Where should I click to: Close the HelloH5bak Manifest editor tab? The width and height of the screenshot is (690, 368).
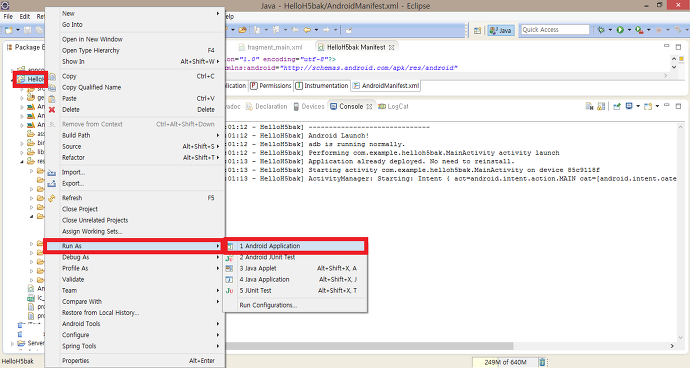pyautogui.click(x=391, y=47)
